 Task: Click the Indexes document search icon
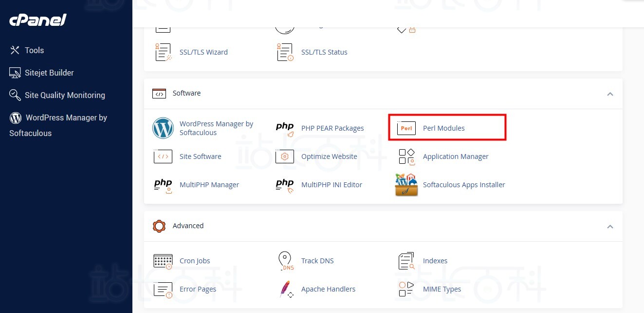click(x=406, y=261)
